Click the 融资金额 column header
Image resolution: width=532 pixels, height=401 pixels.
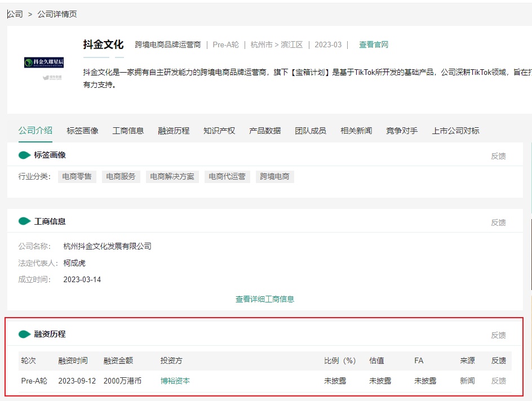[118, 360]
